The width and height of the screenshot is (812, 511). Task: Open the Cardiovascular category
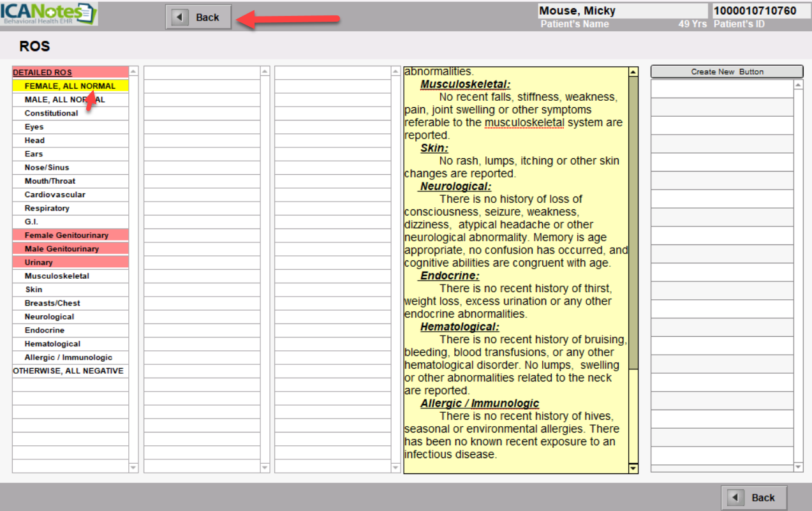(55, 195)
